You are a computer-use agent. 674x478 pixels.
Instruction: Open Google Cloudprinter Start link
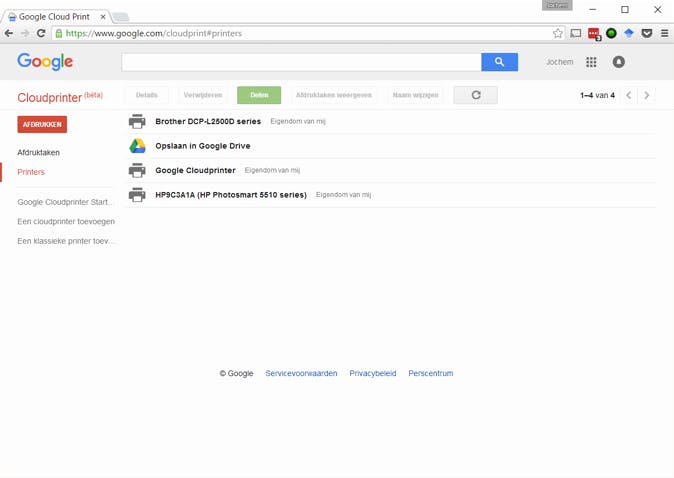coord(65,202)
